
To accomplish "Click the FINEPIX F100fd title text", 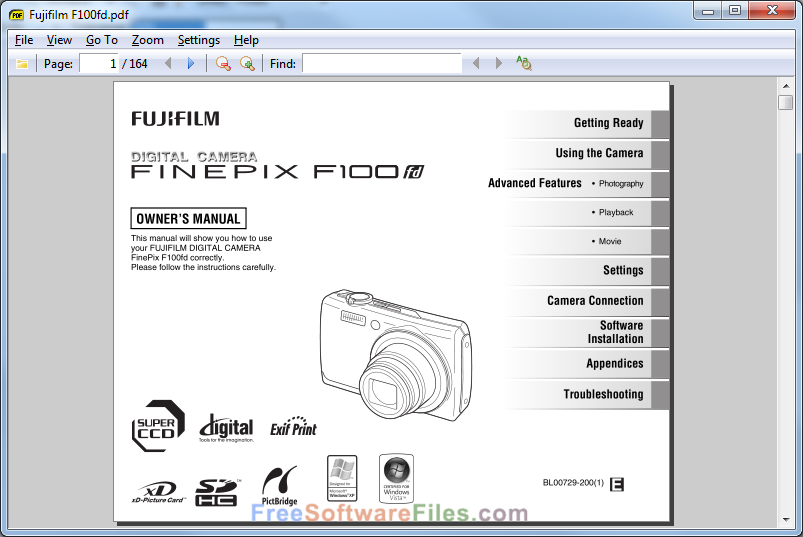I will (x=278, y=172).
